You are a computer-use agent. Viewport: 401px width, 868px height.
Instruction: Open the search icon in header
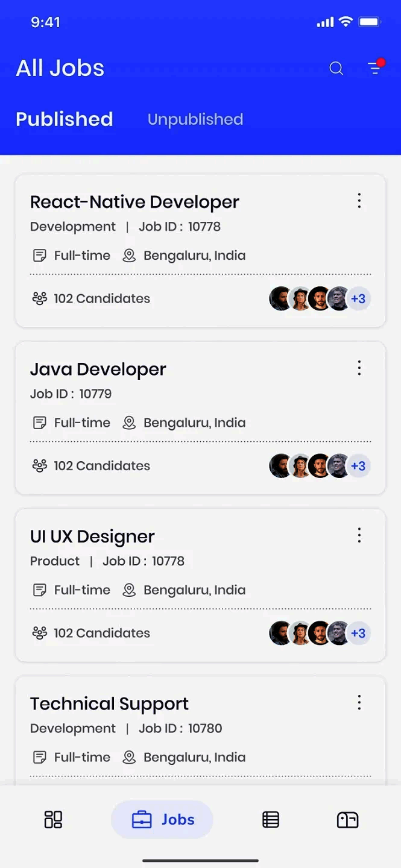[x=336, y=69]
